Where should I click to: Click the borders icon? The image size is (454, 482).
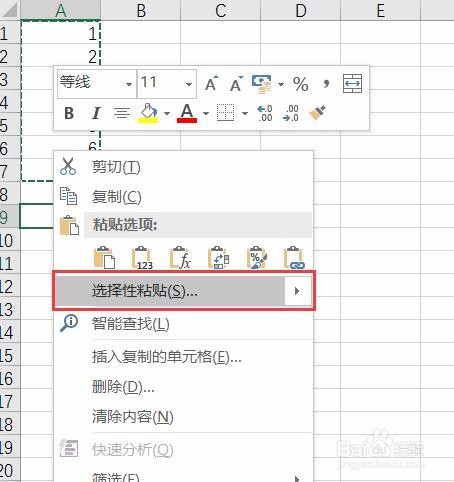coord(226,113)
